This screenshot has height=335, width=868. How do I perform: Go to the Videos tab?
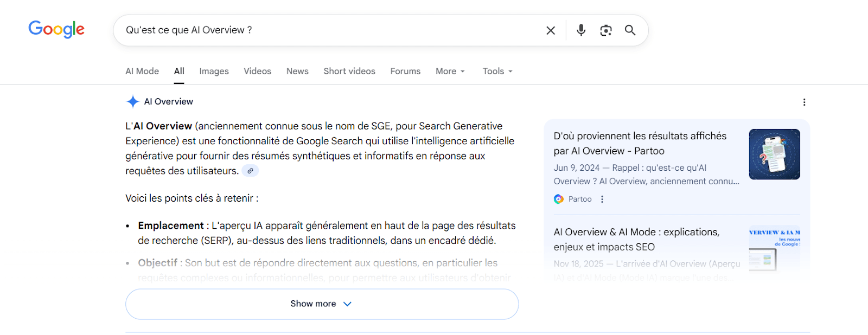coord(257,71)
